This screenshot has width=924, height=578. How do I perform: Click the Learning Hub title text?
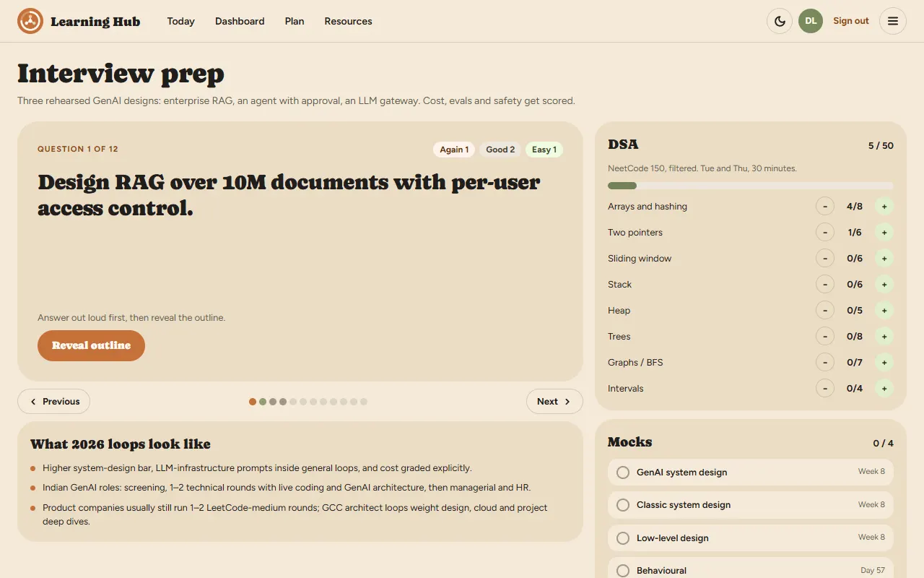tap(95, 22)
